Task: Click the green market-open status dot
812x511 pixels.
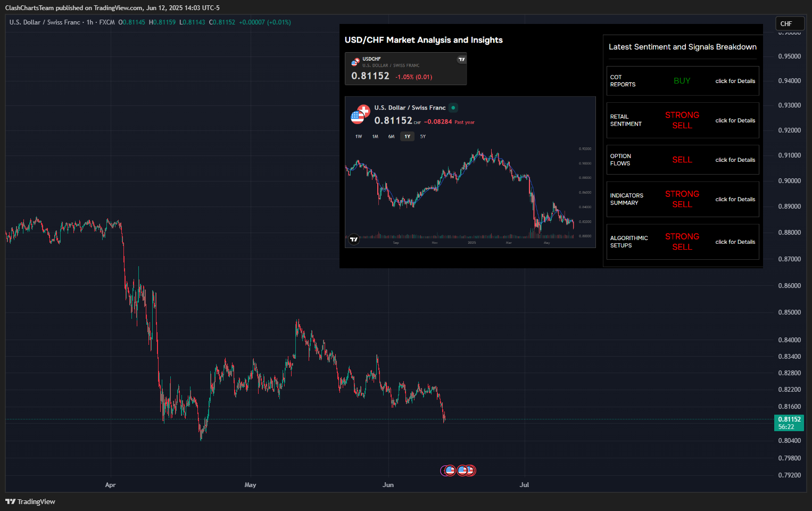Action: [453, 108]
